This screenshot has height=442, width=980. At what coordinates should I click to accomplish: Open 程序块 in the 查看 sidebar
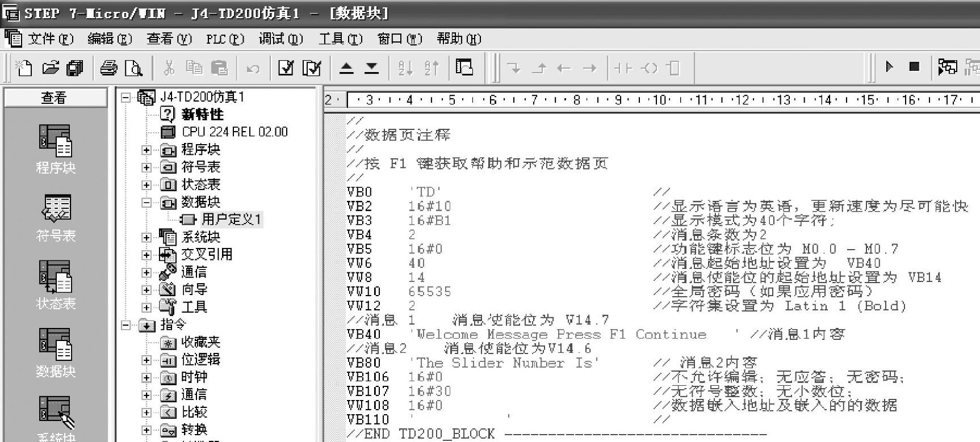pyautogui.click(x=55, y=149)
